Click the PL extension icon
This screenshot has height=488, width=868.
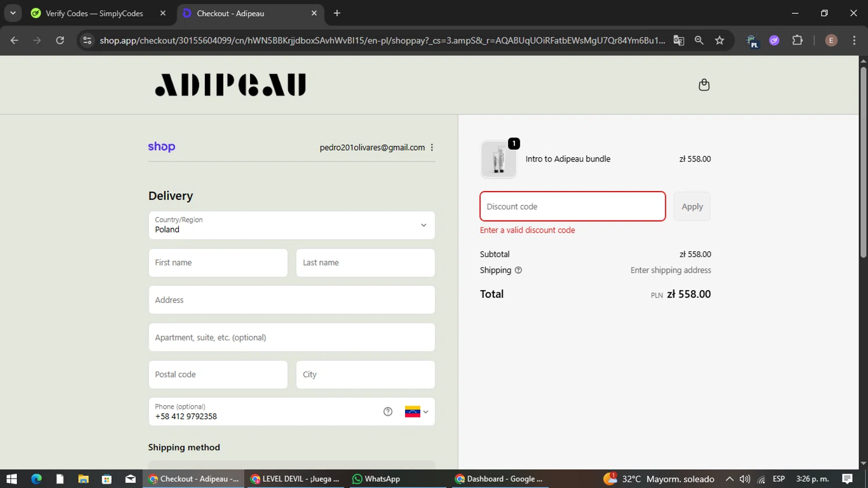coord(752,41)
